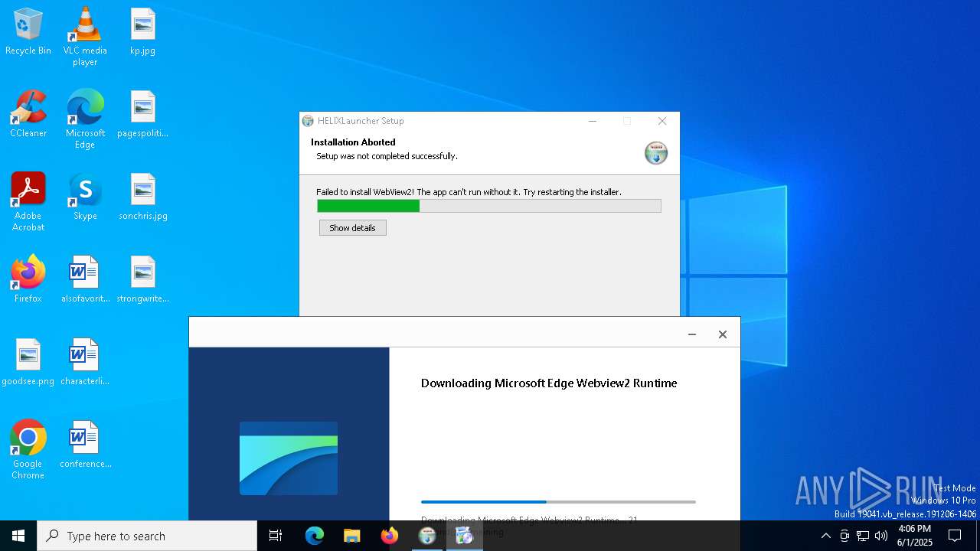Select the kp.jpg file icon

[142, 31]
